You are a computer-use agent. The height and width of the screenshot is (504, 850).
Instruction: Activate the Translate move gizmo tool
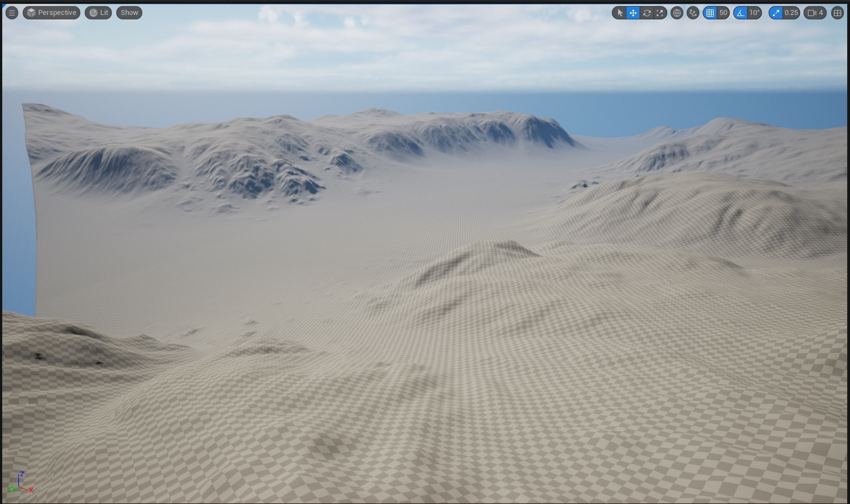coord(633,13)
